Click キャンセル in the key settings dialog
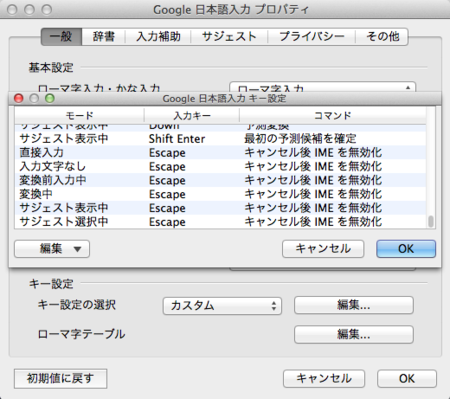 click(323, 249)
